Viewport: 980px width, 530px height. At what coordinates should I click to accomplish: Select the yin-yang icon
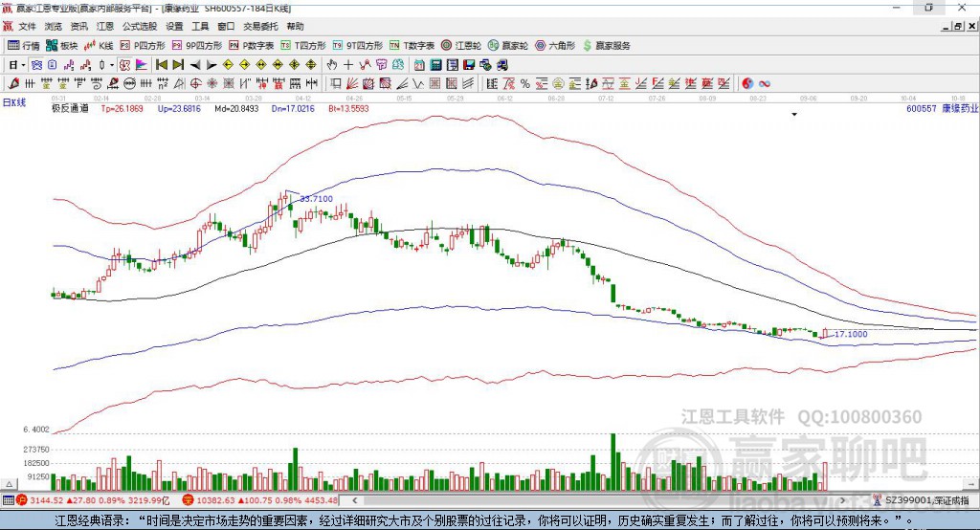tap(747, 84)
